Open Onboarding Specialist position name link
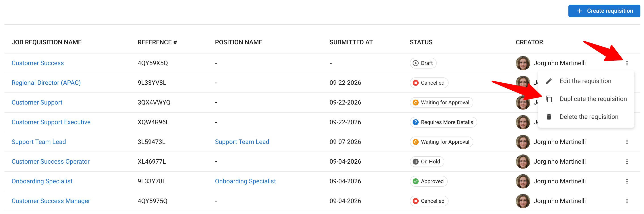The width and height of the screenshot is (644, 214). (x=245, y=181)
